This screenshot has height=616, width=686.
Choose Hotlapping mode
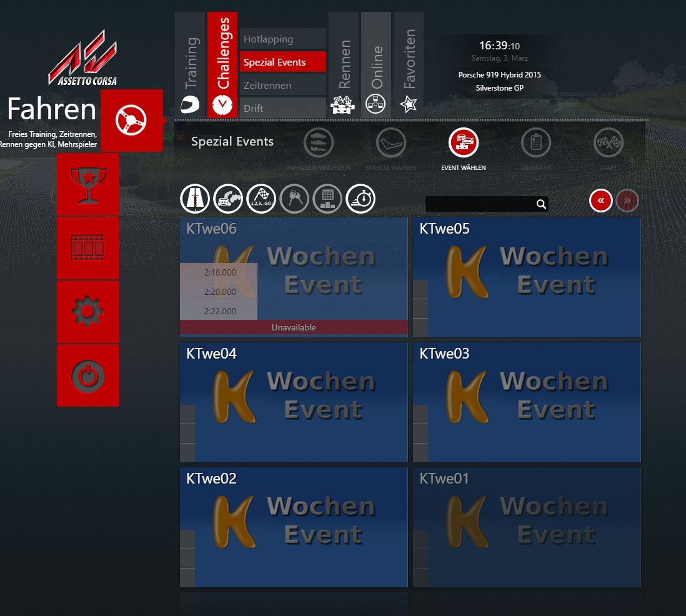tap(282, 39)
